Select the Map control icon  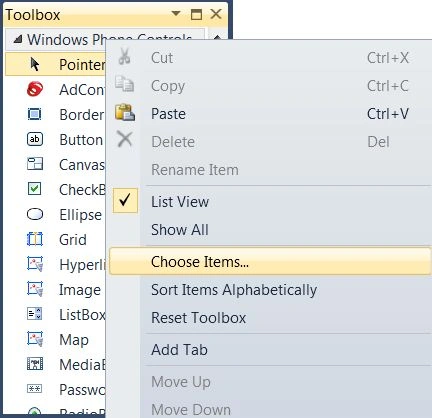35,339
